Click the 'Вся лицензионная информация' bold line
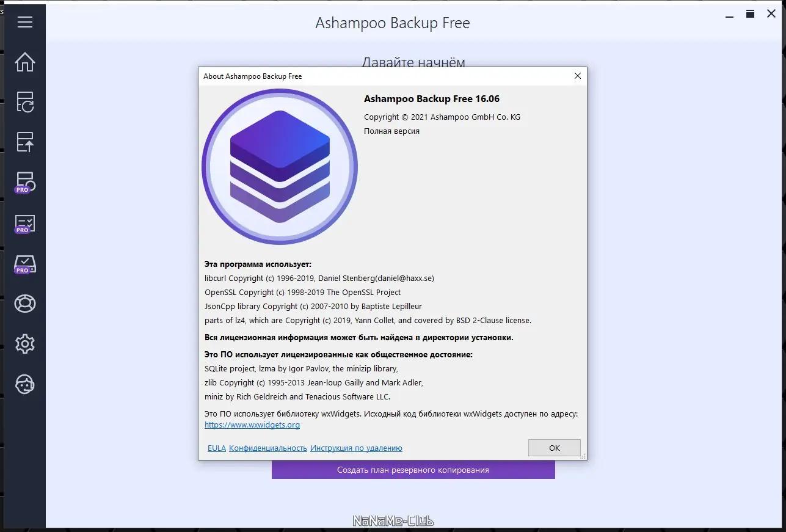 click(359, 337)
